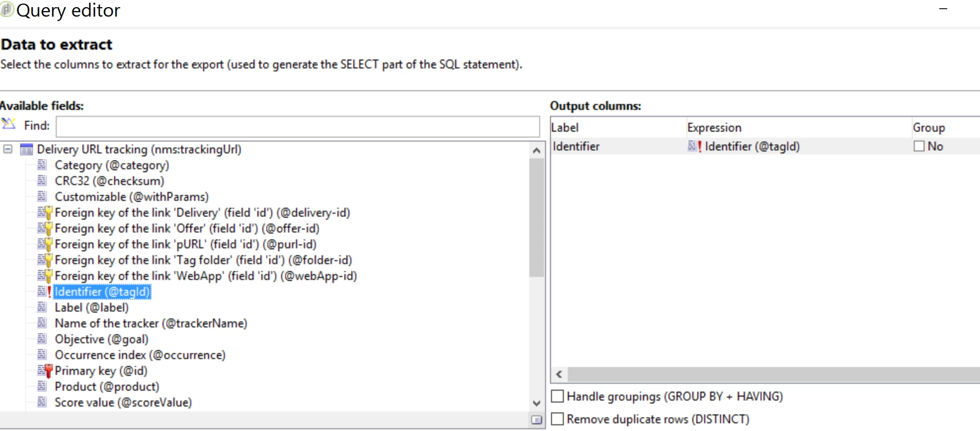Select the highlighted Identifier (@tagId) field
980x431 pixels.
[102, 292]
